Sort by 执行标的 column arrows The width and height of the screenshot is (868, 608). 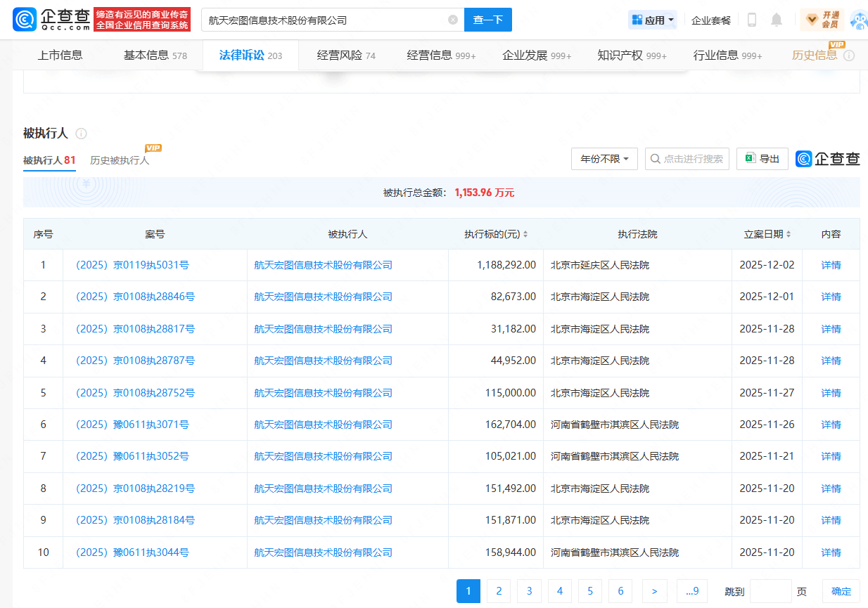tap(525, 235)
